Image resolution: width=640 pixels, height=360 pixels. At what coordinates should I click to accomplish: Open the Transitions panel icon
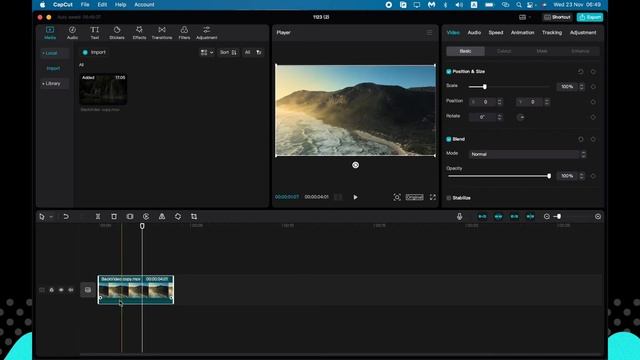click(162, 33)
